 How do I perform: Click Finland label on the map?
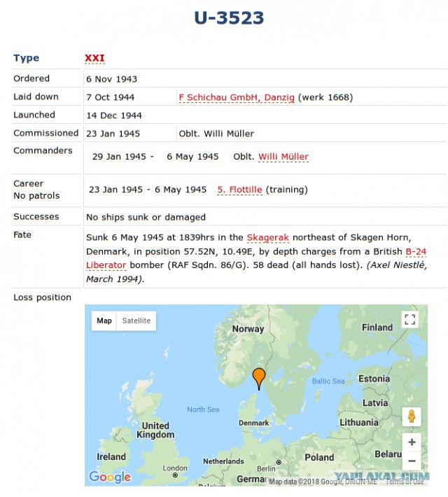pyautogui.click(x=377, y=327)
